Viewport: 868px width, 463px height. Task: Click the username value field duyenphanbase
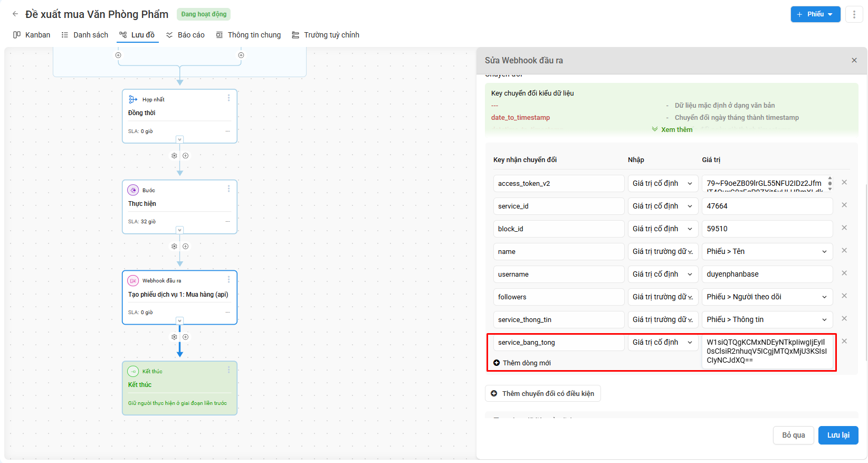767,274
